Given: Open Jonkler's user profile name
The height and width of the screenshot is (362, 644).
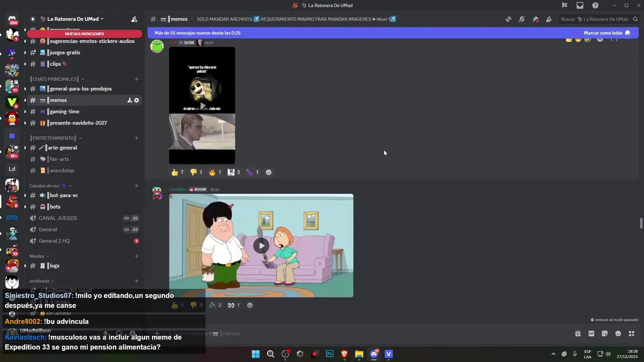Looking at the screenshot, I should 178,190.
